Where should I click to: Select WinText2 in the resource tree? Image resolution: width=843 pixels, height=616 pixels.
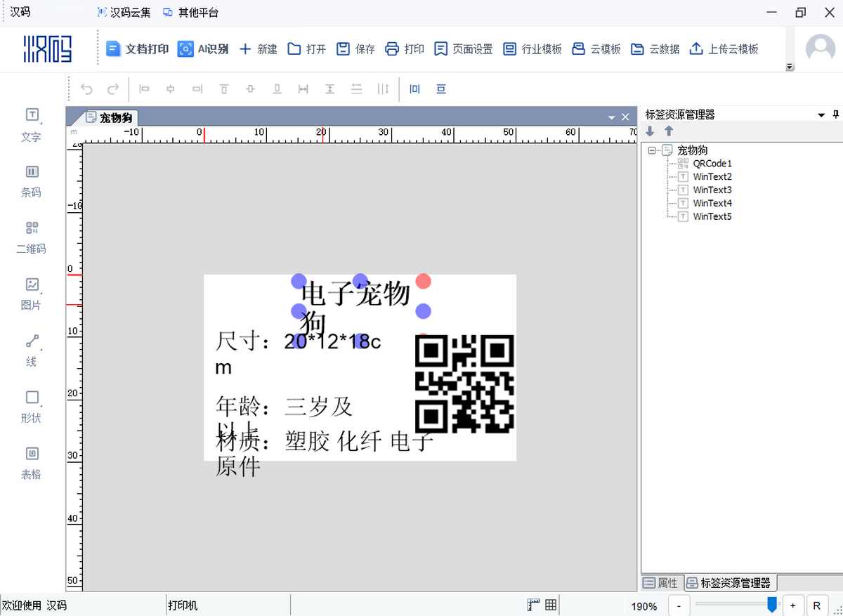(712, 177)
